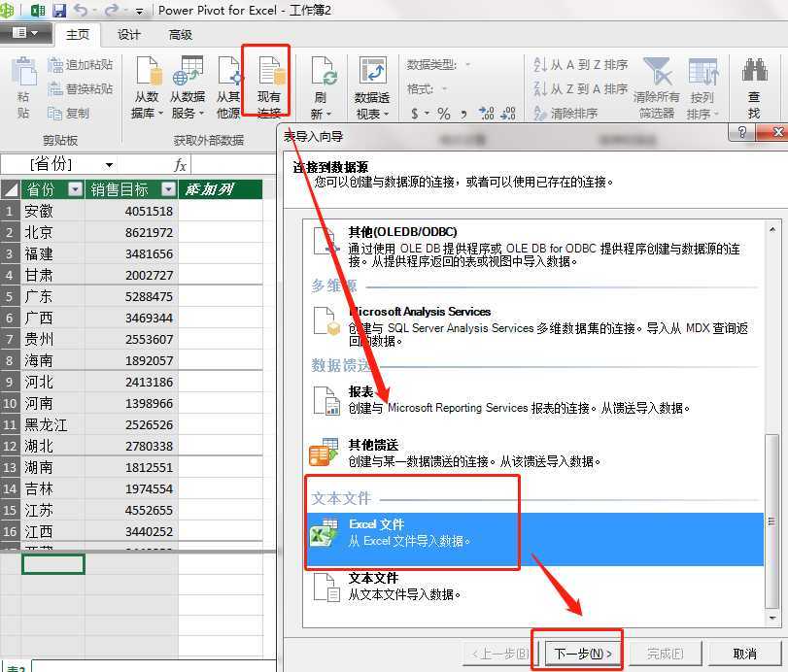This screenshot has height=672, width=788.
Task: Click Sort by Column (按列排序)
Action: click(702, 87)
